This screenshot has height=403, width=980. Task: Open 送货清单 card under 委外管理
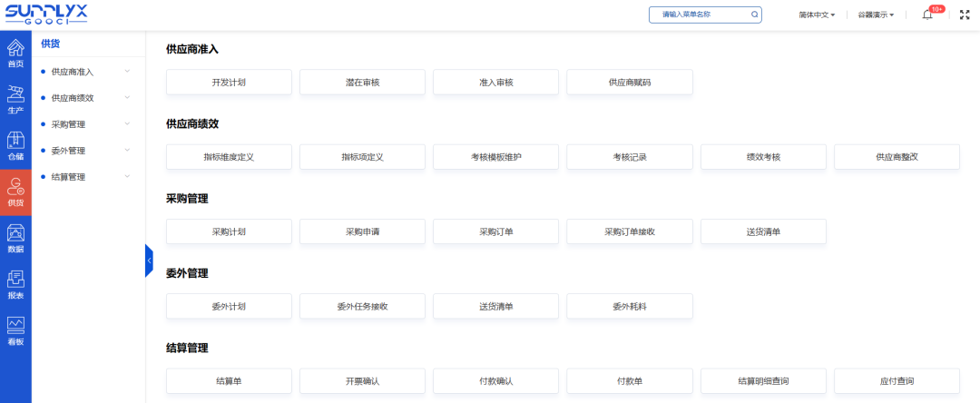[x=495, y=306]
